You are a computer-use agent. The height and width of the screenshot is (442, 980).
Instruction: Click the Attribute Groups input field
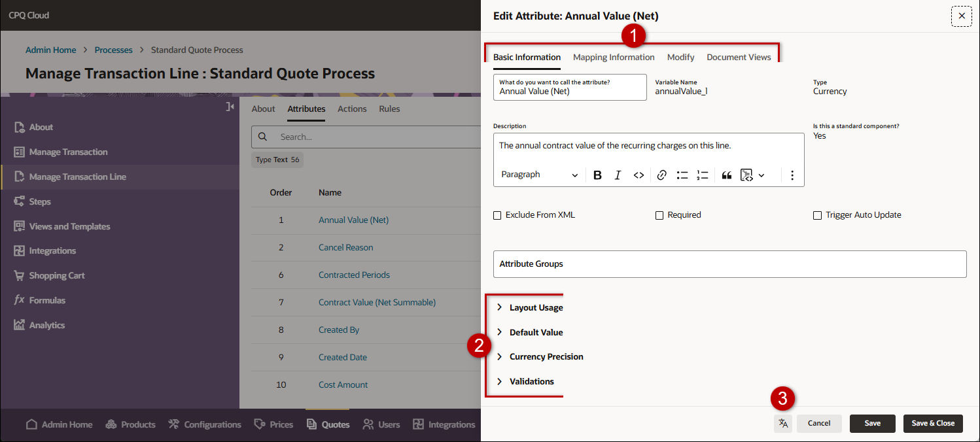point(729,264)
